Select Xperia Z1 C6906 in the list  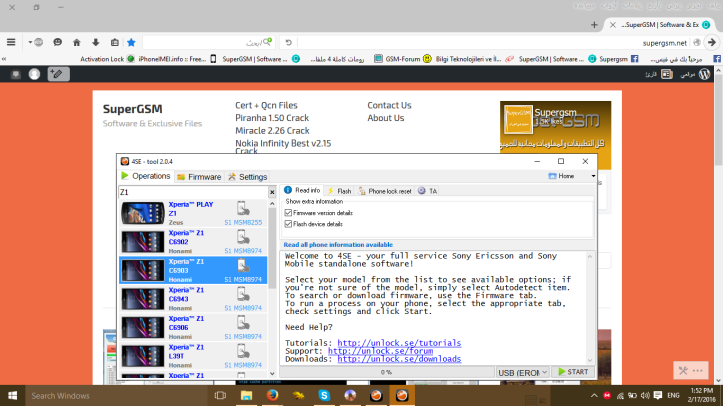point(193,327)
